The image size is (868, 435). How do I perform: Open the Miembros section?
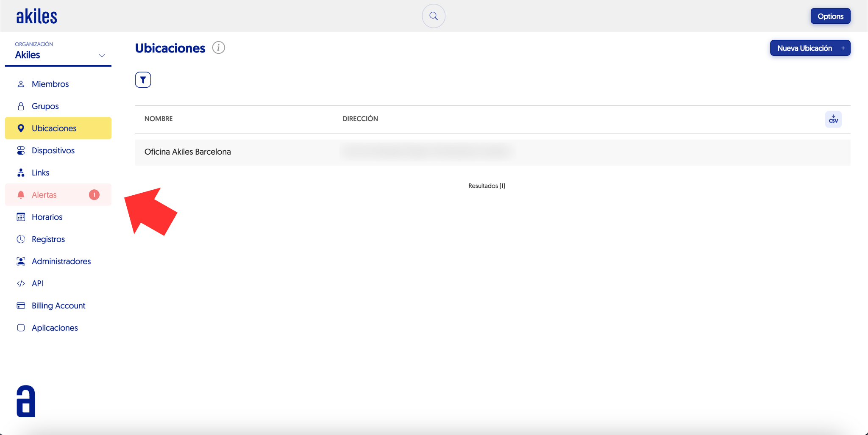50,84
